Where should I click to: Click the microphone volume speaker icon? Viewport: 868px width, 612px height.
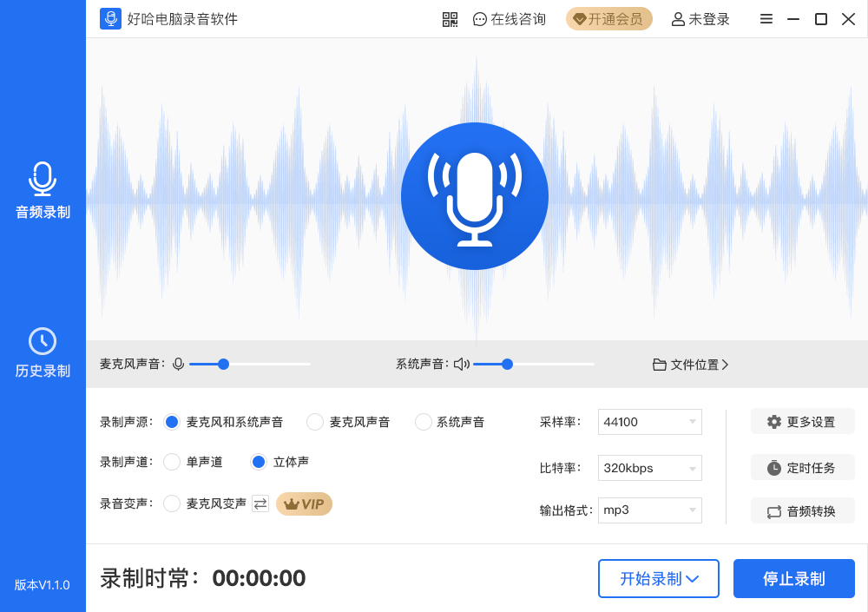pos(179,364)
